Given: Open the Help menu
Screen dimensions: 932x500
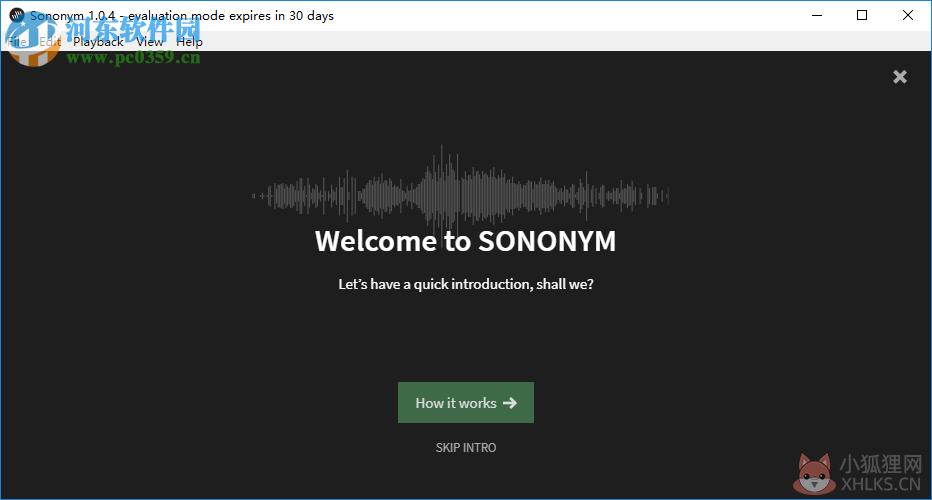Looking at the screenshot, I should (x=189, y=42).
